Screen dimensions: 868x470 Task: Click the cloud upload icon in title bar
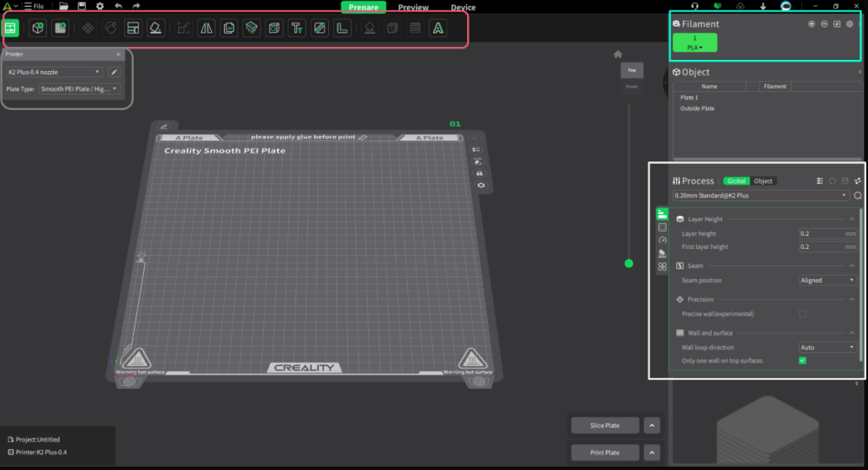(x=740, y=6)
